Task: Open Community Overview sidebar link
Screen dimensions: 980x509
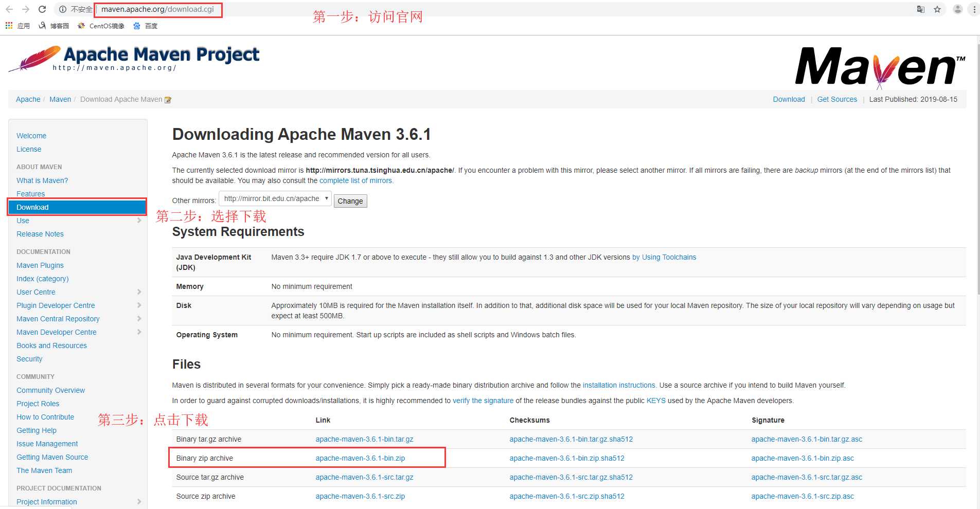Action: click(51, 390)
